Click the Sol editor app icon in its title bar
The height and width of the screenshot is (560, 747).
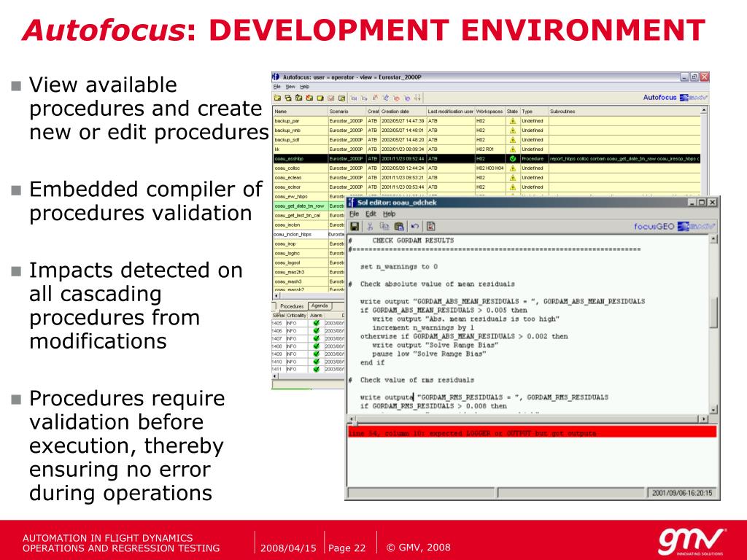pyautogui.click(x=352, y=203)
